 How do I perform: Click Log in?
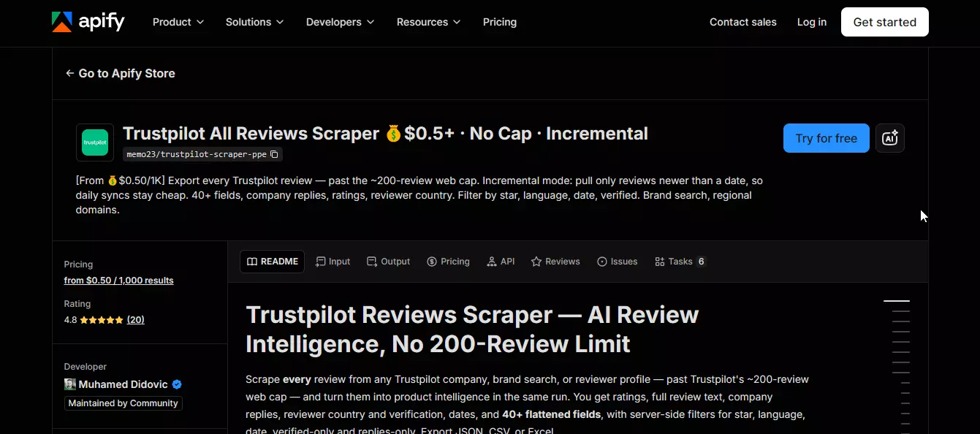(812, 22)
